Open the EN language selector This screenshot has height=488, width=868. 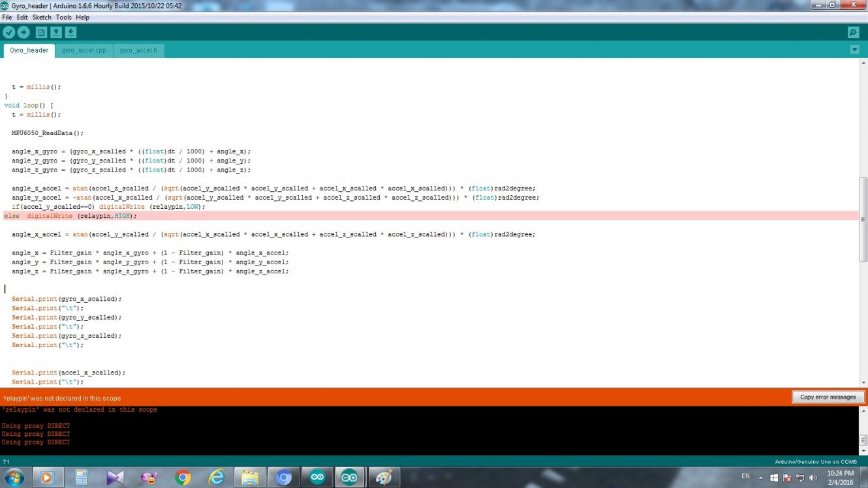(745, 477)
